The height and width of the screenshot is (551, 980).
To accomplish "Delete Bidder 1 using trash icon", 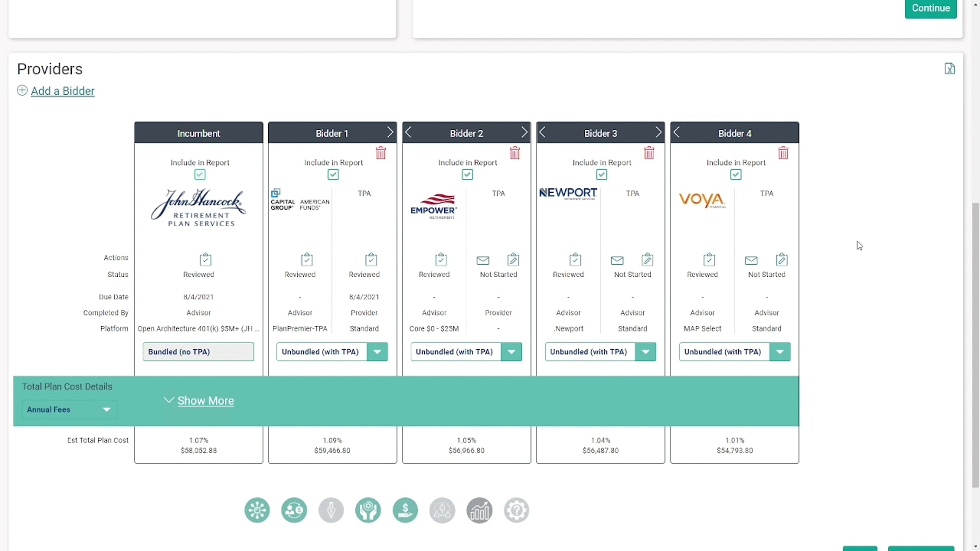I will (x=381, y=153).
